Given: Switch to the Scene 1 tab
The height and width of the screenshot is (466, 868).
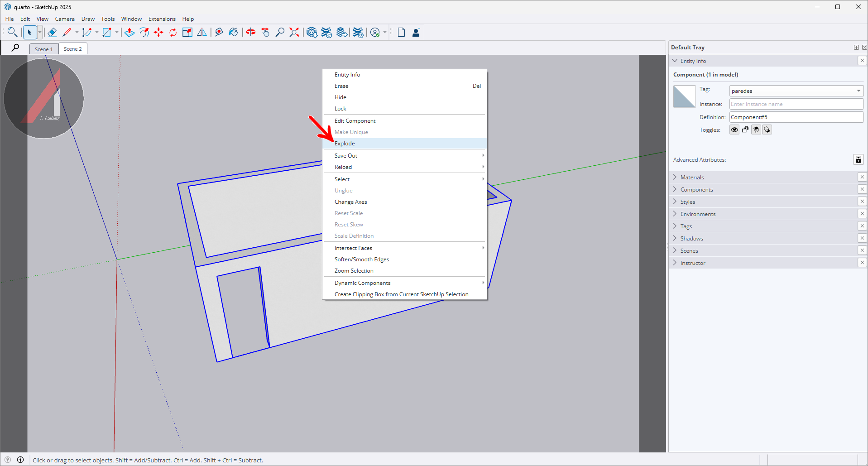Looking at the screenshot, I should coord(44,49).
